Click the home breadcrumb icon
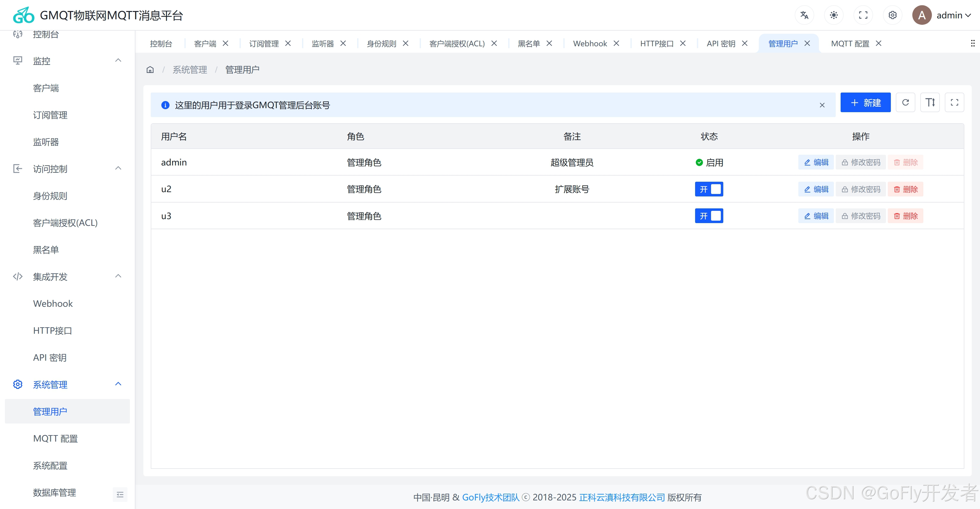The width and height of the screenshot is (980, 509). coord(150,70)
